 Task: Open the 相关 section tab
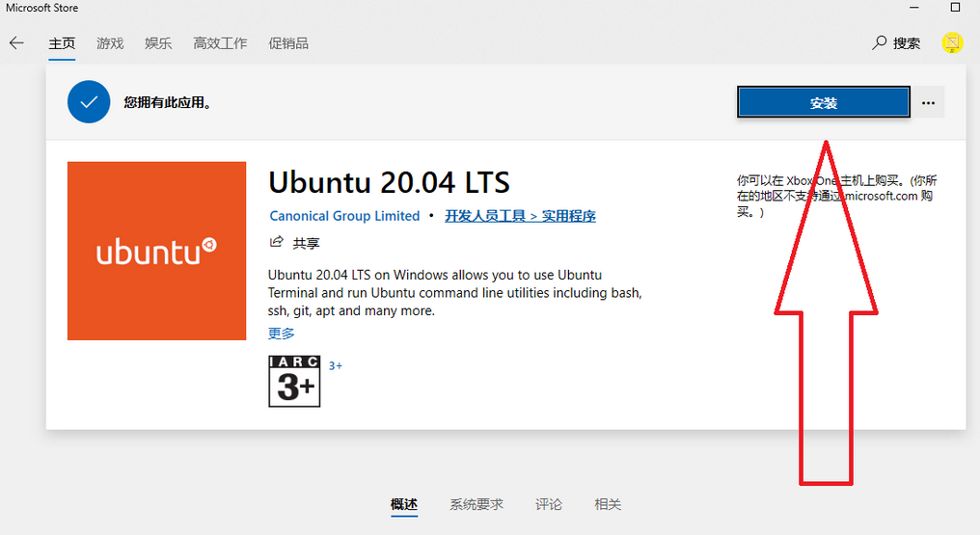click(x=608, y=504)
